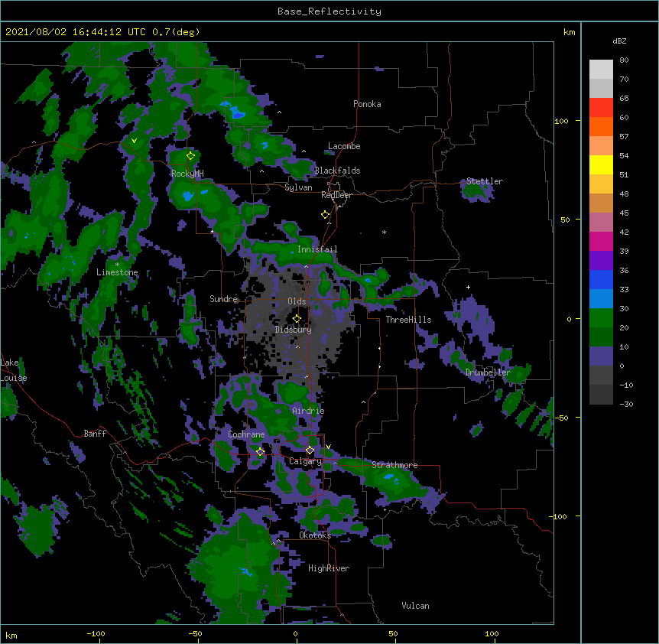Click the RockyMH label

click(x=187, y=174)
